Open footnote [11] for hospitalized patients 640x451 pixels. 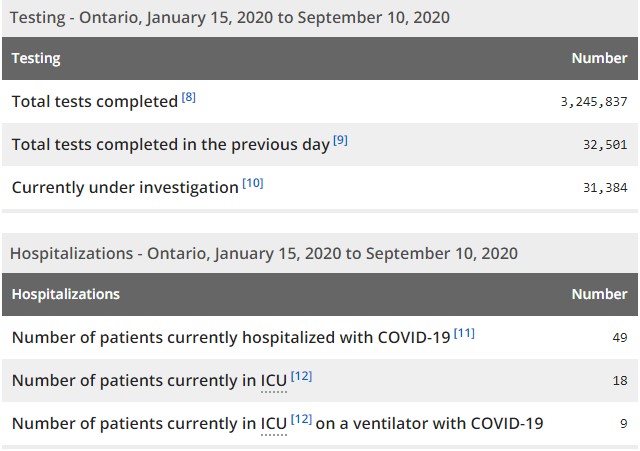[x=464, y=333]
